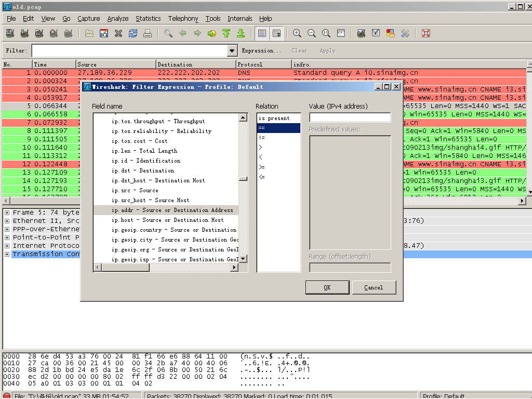Viewport: 532px width, 399px height.
Task: Find a packet magnifier icon
Action: coord(168,33)
